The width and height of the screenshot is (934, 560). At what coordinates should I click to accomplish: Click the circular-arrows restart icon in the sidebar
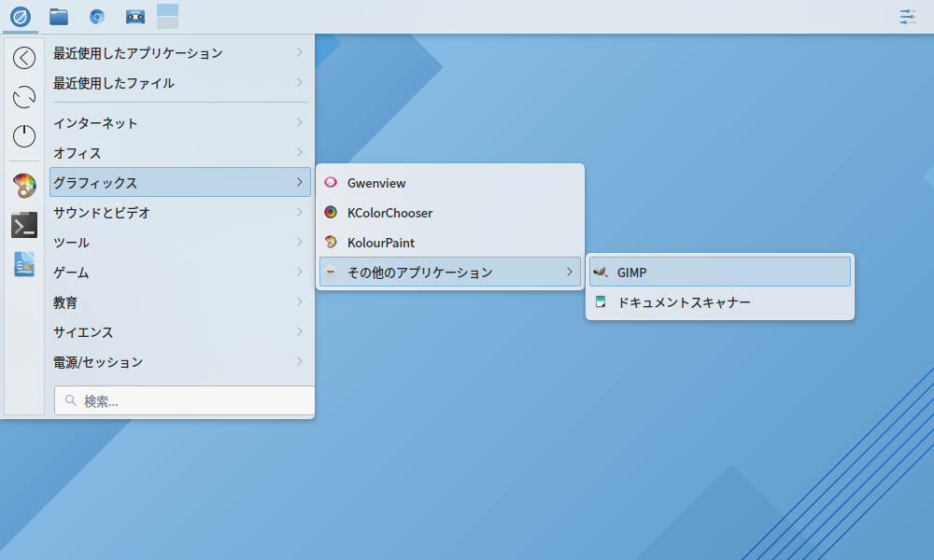[x=24, y=97]
